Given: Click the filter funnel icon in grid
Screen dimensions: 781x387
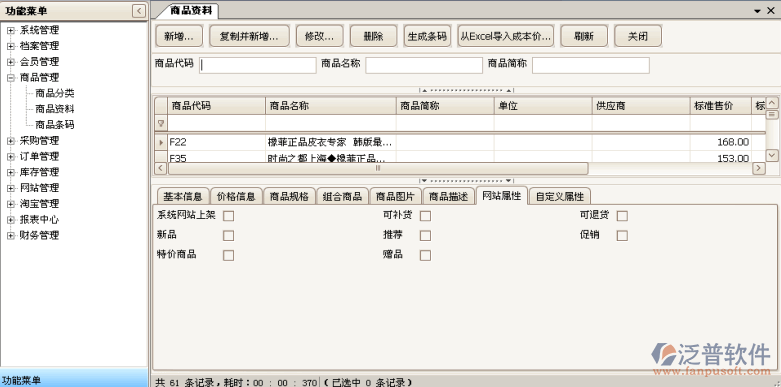Looking at the screenshot, I should pos(161,123).
